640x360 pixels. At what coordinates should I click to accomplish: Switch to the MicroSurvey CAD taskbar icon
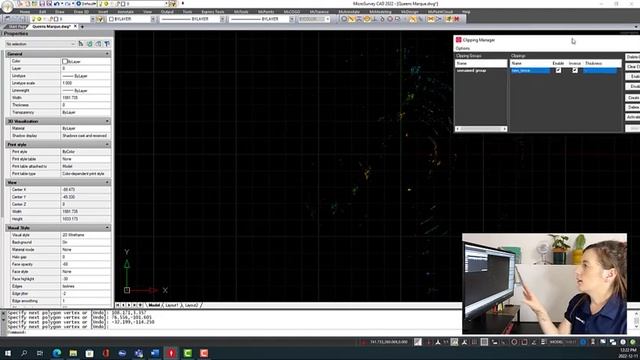pyautogui.click(x=171, y=353)
